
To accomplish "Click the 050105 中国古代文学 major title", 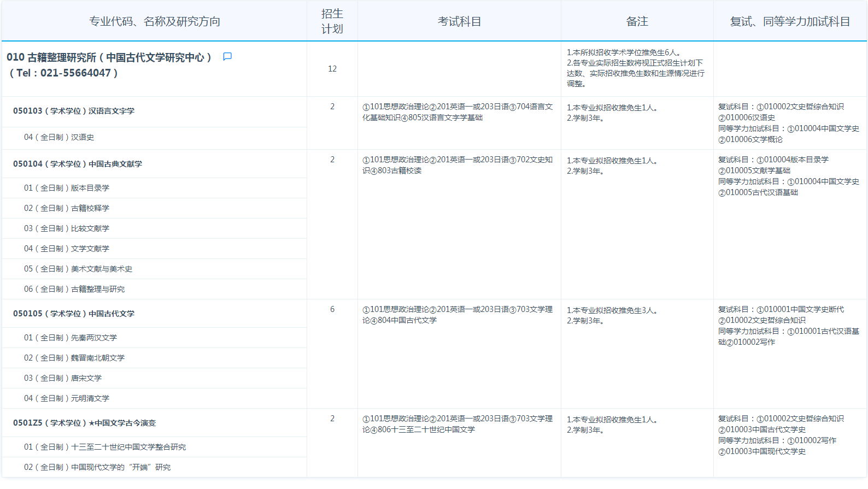I will pos(74,314).
